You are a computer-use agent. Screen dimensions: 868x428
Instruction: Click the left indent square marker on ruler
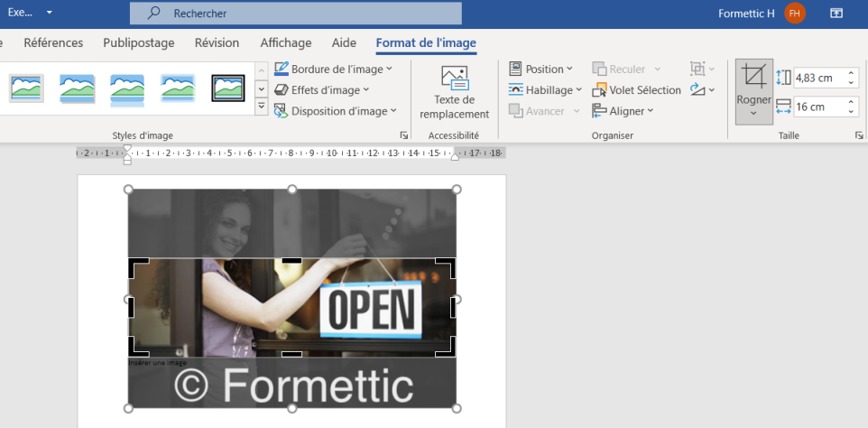[x=127, y=161]
